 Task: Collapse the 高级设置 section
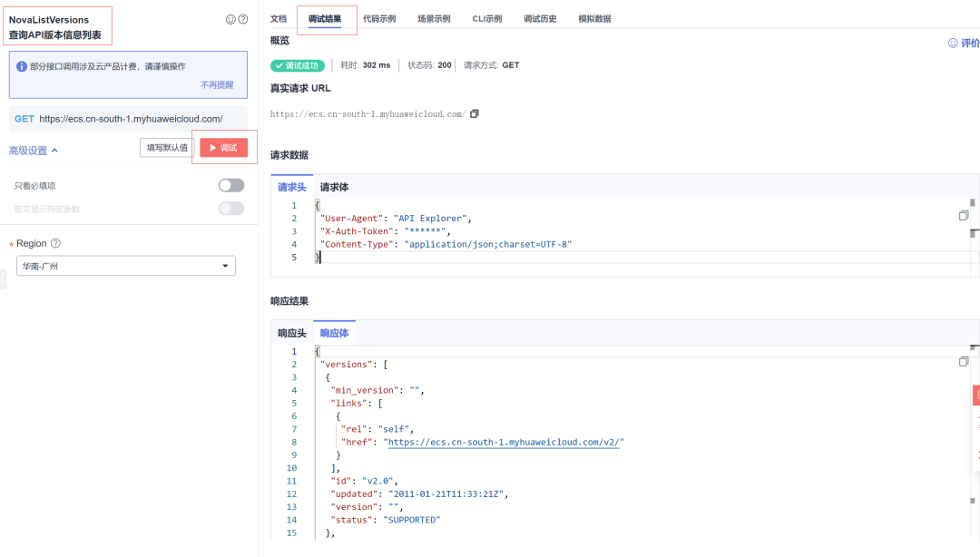(30, 146)
